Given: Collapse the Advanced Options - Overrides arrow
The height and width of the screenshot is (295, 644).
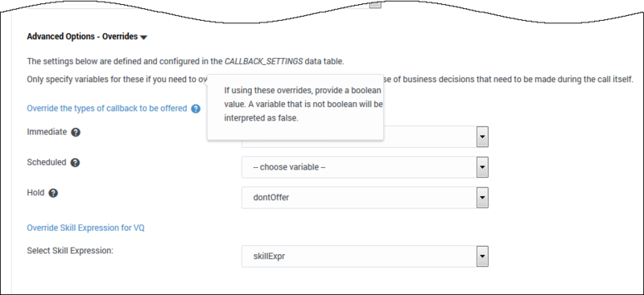Looking at the screenshot, I should [143, 37].
